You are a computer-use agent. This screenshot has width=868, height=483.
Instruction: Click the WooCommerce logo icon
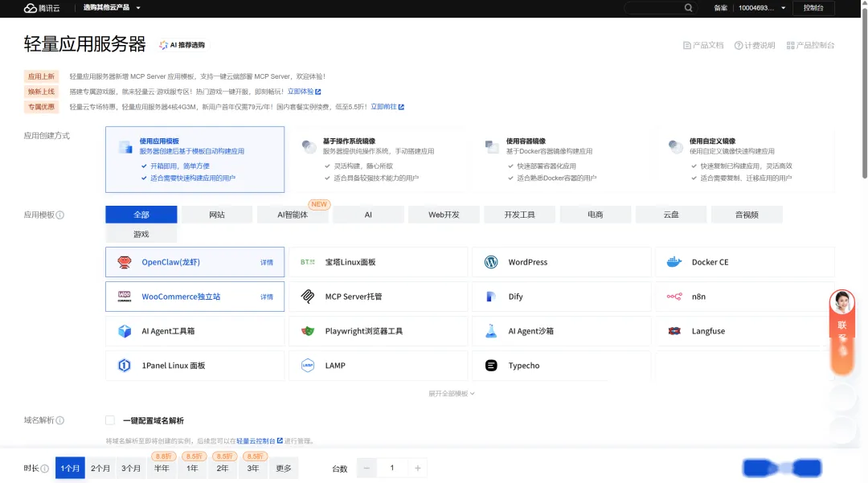(125, 297)
